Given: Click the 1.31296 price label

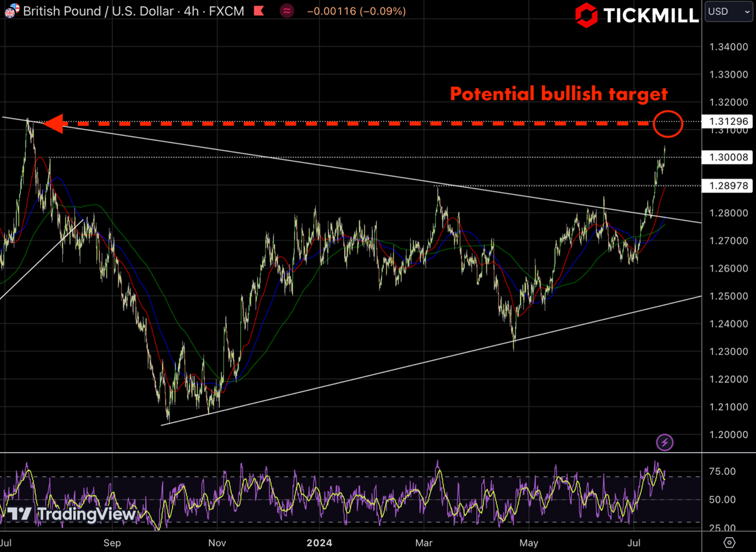Looking at the screenshot, I should pyautogui.click(x=728, y=121).
